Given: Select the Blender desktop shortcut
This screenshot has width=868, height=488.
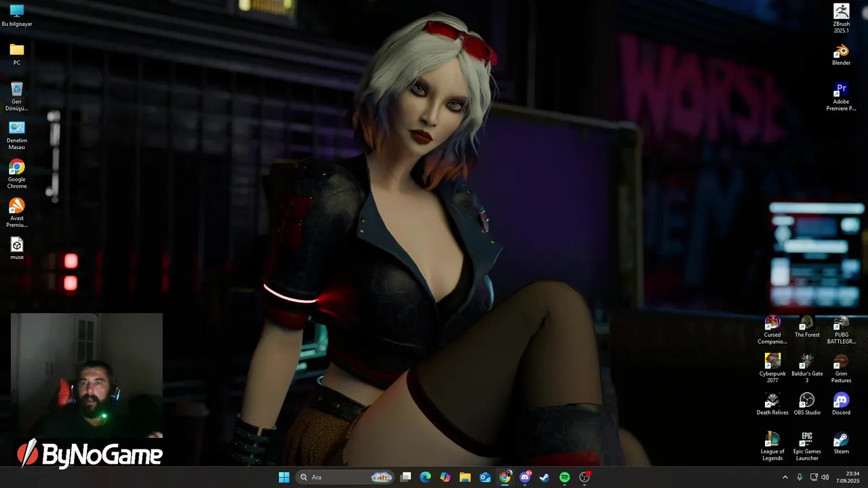Looking at the screenshot, I should (842, 55).
